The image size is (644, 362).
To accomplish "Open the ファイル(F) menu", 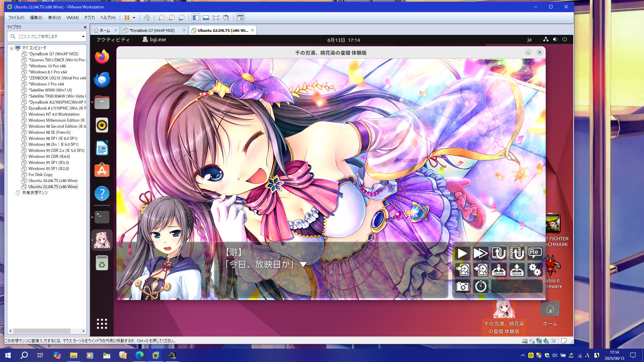I will click(x=16, y=18).
